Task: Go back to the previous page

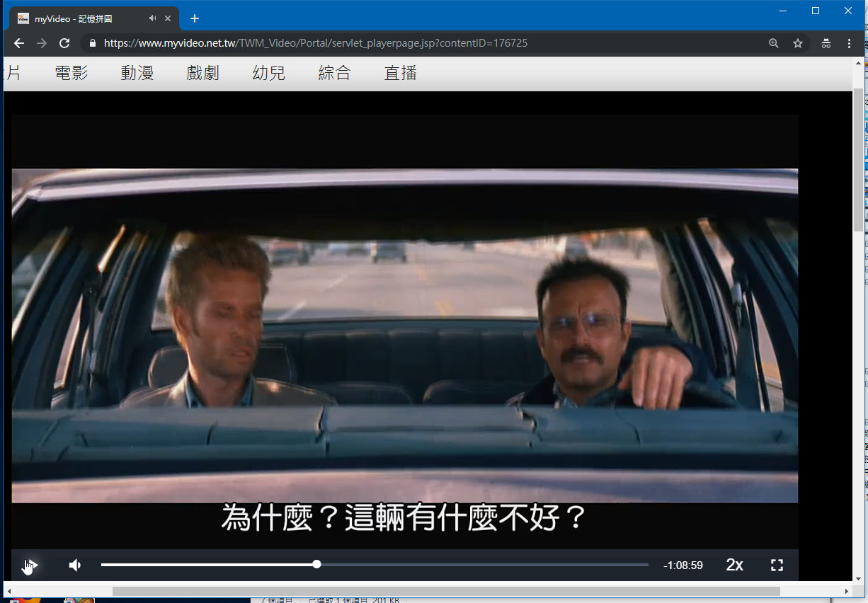Action: pyautogui.click(x=19, y=43)
